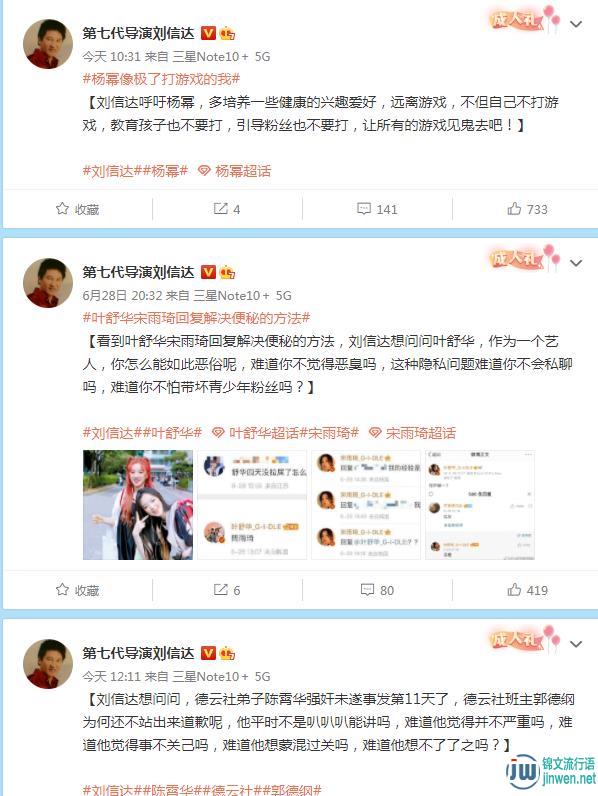The image size is (598, 796).
Task: Click the orange V verified badge, first post
Action: point(208,34)
